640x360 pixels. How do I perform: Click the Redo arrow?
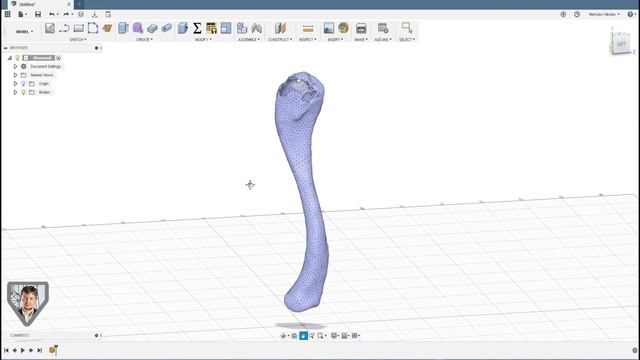tap(66, 14)
